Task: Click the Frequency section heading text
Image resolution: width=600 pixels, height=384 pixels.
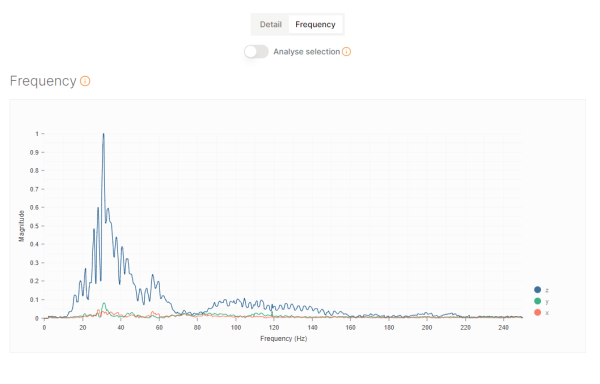Action: click(x=43, y=81)
